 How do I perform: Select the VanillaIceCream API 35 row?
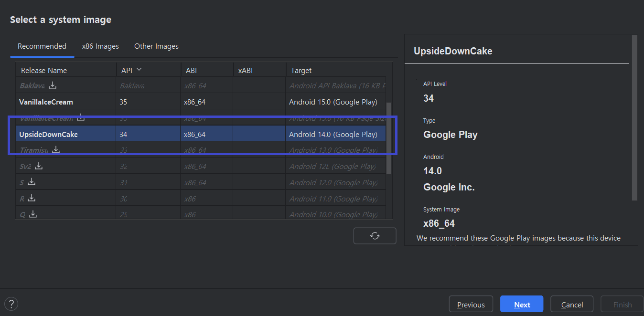pyautogui.click(x=201, y=102)
